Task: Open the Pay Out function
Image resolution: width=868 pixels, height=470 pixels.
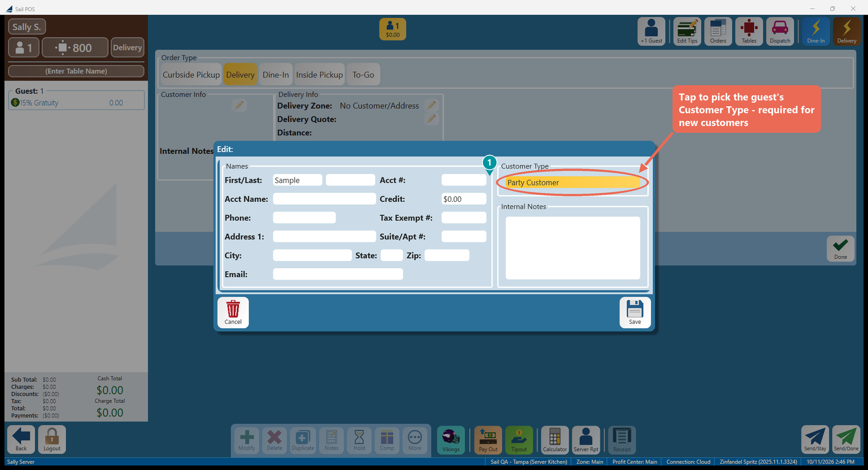Action: pos(488,440)
